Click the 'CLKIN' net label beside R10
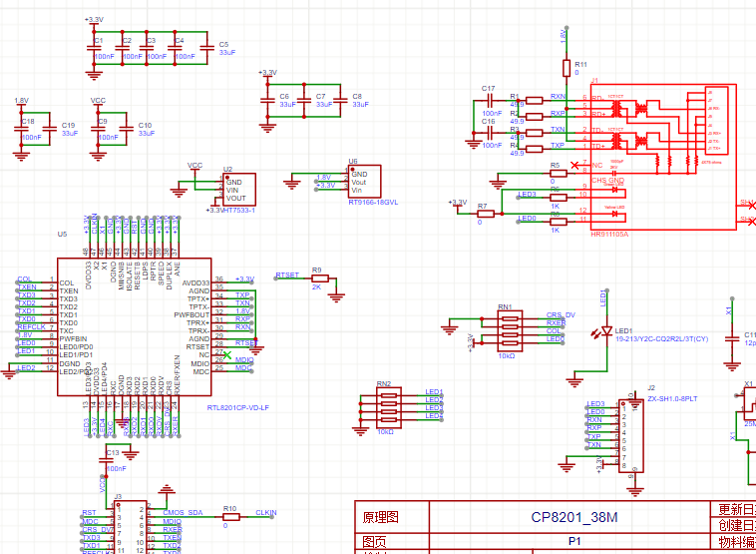This screenshot has width=756, height=554. click(x=266, y=512)
